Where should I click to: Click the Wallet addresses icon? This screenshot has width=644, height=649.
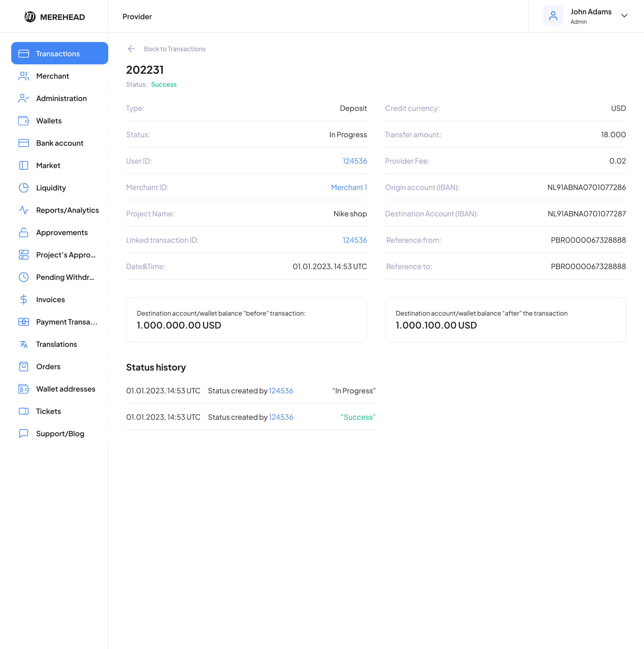tap(23, 389)
